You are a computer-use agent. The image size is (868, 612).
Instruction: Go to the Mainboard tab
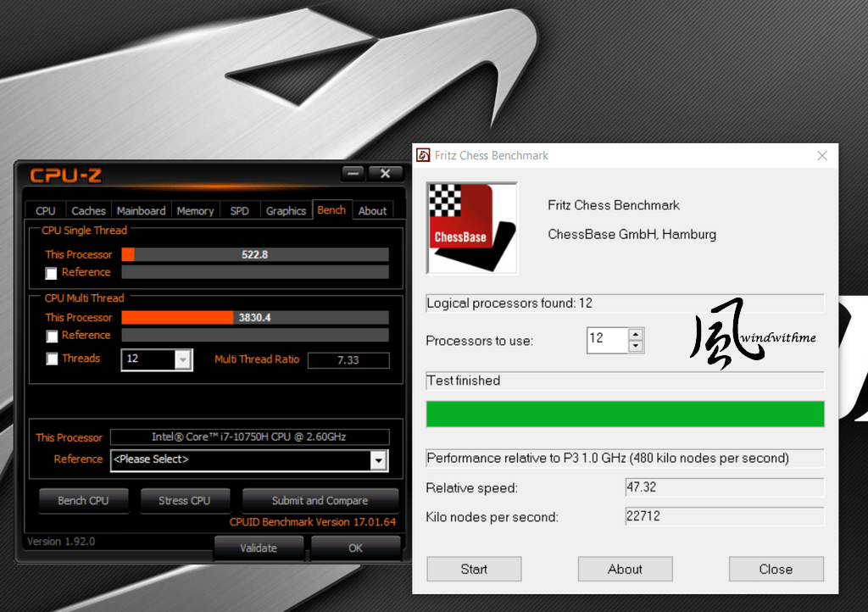142,211
